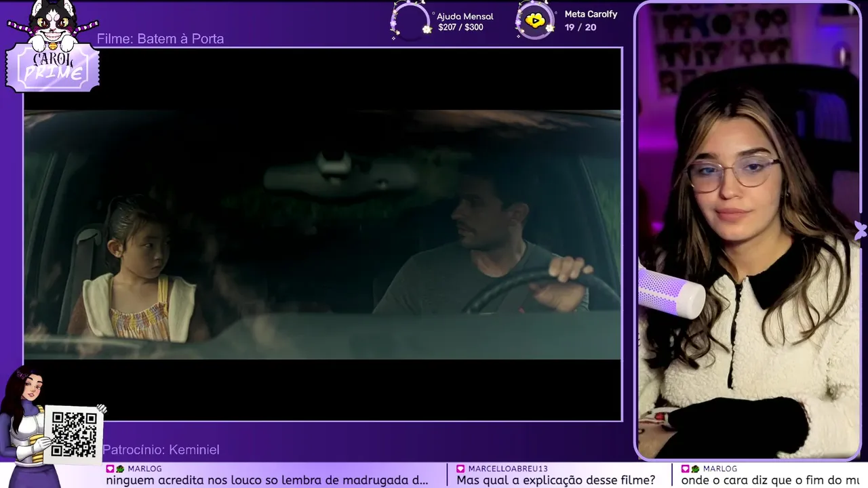
Task: Click the movie video frame
Action: coord(322,235)
